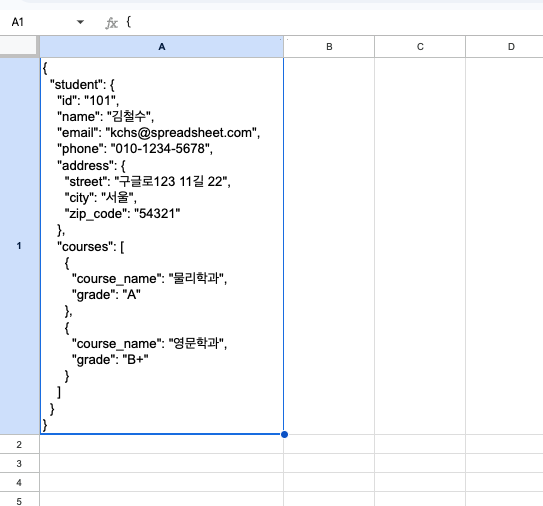Click cell D3

(x=505, y=463)
